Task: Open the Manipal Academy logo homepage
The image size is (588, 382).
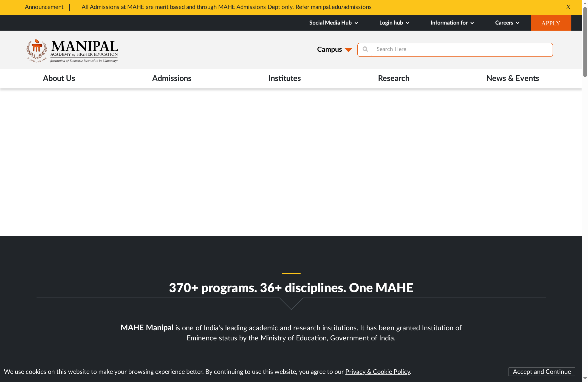Action: (x=72, y=51)
